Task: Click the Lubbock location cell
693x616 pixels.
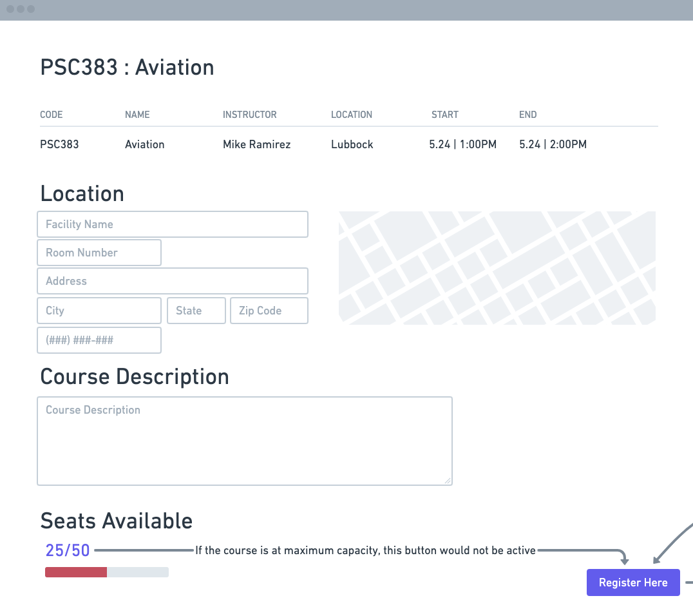Action: [x=352, y=144]
